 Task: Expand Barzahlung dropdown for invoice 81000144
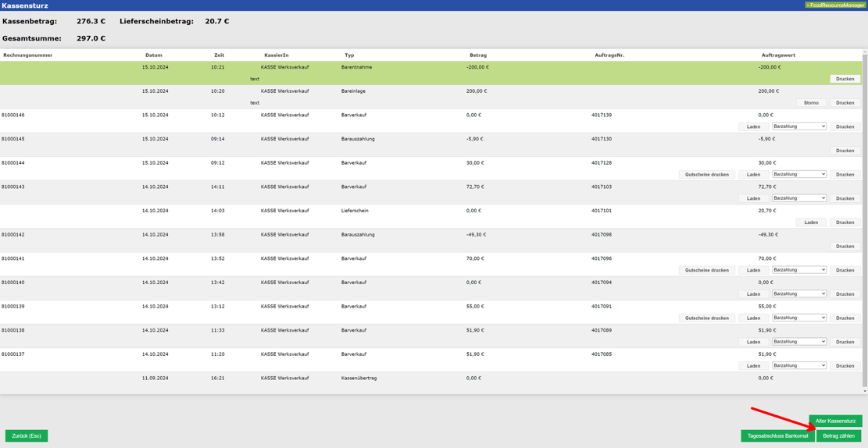799,174
